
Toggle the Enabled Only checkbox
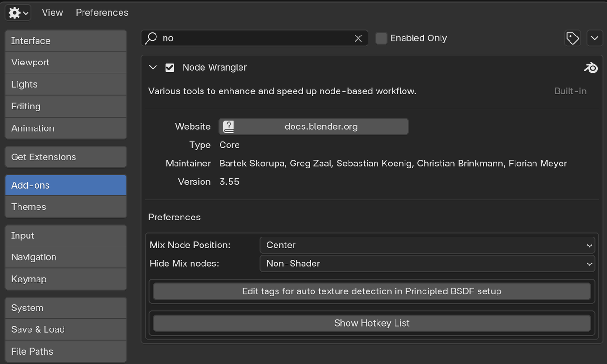(x=381, y=38)
